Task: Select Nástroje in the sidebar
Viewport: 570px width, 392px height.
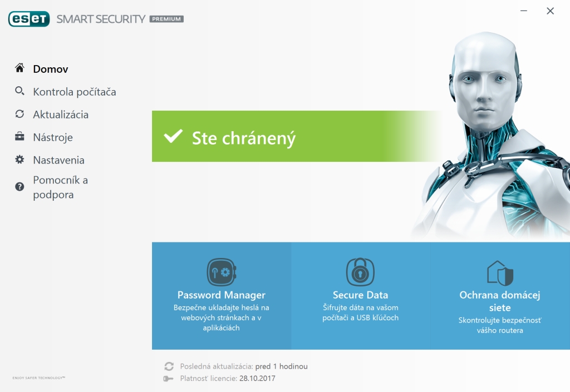Action: [53, 137]
